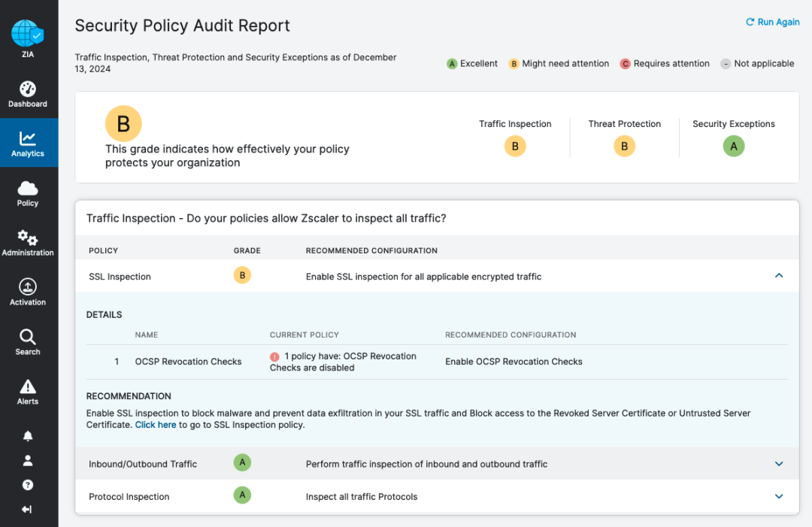Open the help question mark icon

pos(28,485)
